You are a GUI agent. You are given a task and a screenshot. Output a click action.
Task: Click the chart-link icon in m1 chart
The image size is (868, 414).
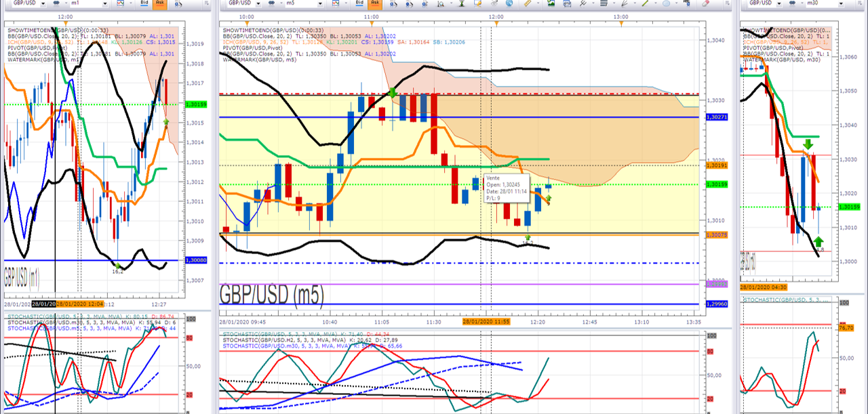pyautogui.click(x=56, y=3)
